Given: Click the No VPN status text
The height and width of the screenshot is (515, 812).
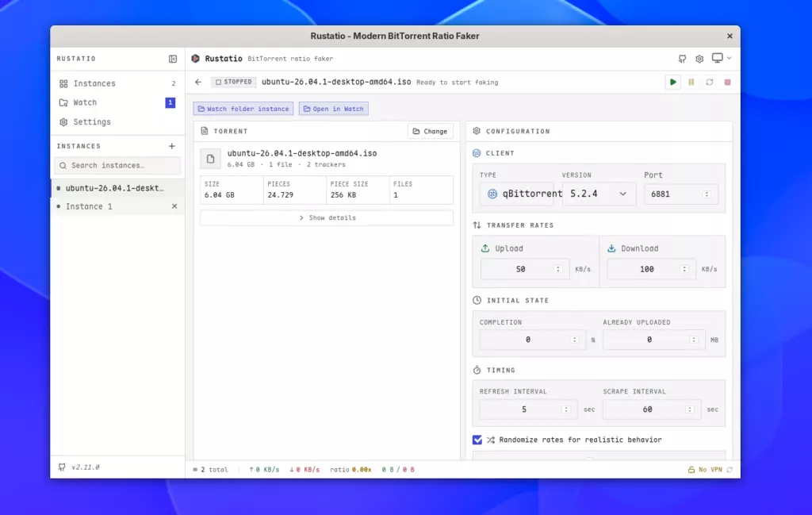Looking at the screenshot, I should (710, 470).
